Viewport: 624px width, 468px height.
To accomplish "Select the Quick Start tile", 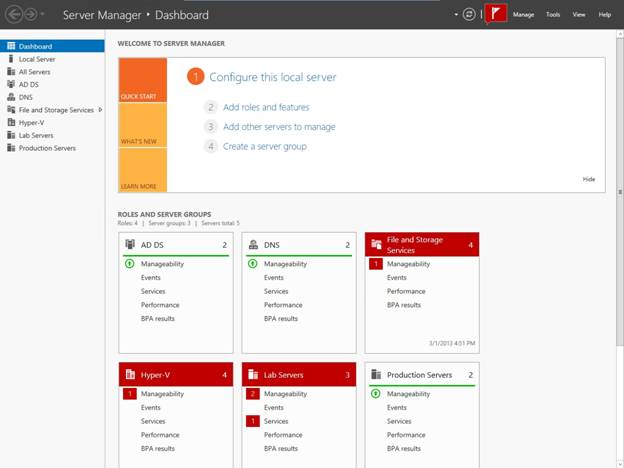I will coord(142,80).
